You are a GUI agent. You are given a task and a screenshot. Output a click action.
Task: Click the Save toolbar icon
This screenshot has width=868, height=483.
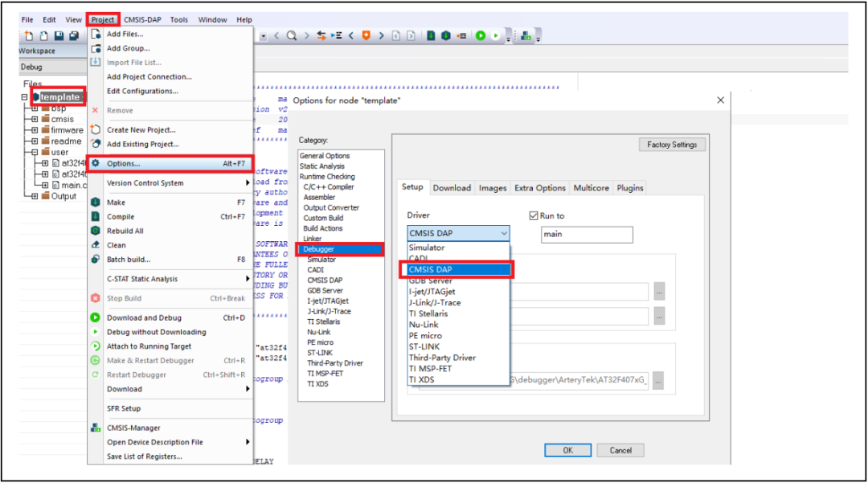[59, 36]
